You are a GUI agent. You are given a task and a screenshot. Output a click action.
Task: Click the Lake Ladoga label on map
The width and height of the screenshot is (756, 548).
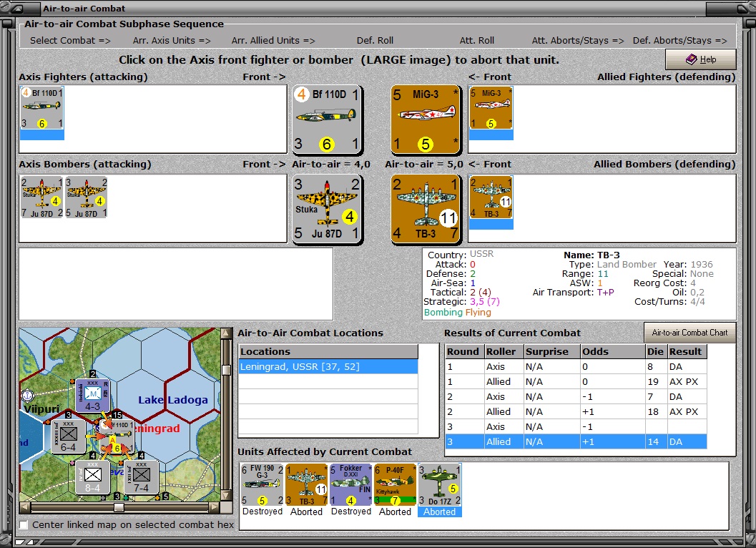pos(172,399)
